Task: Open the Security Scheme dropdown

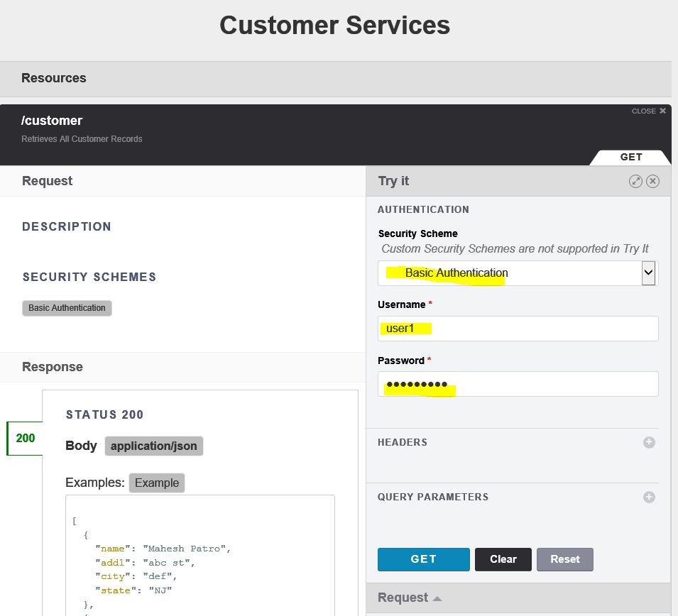Action: pos(648,273)
